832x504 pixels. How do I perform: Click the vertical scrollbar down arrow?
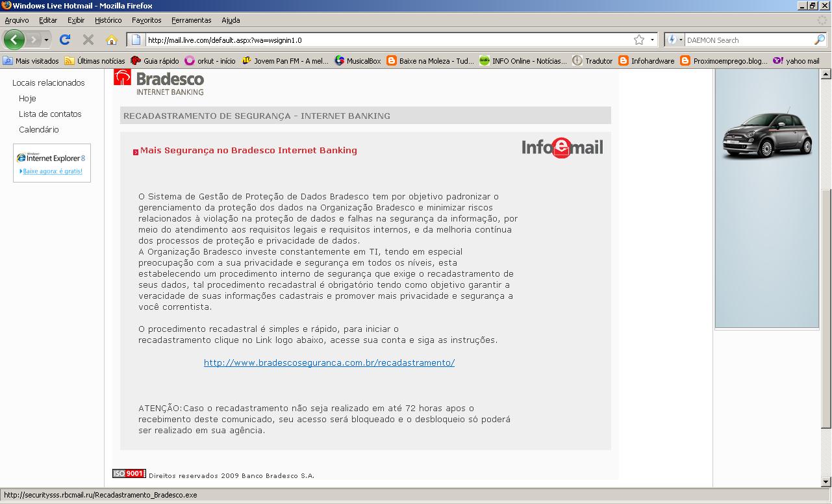pos(826,482)
